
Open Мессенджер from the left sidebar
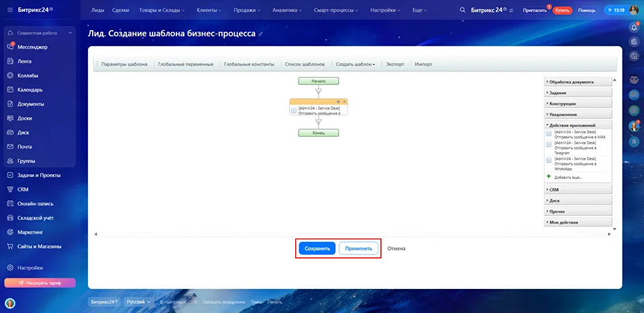click(32, 47)
